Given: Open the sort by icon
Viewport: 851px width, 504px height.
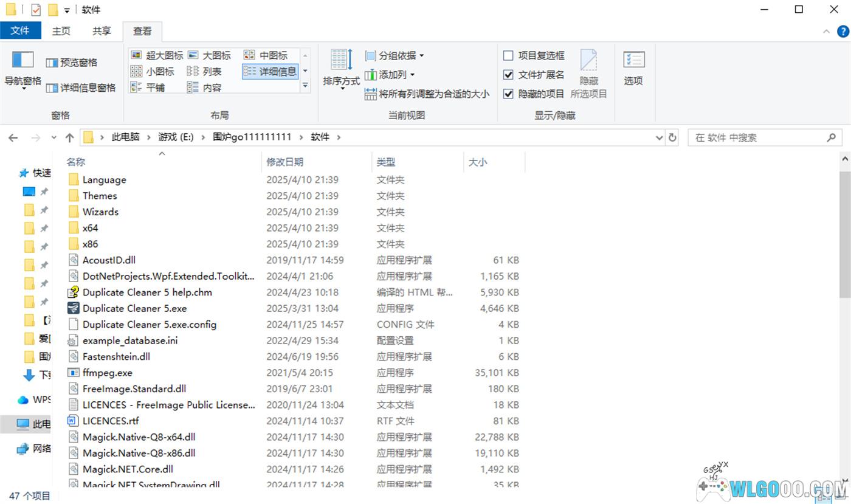Looking at the screenshot, I should [341, 60].
